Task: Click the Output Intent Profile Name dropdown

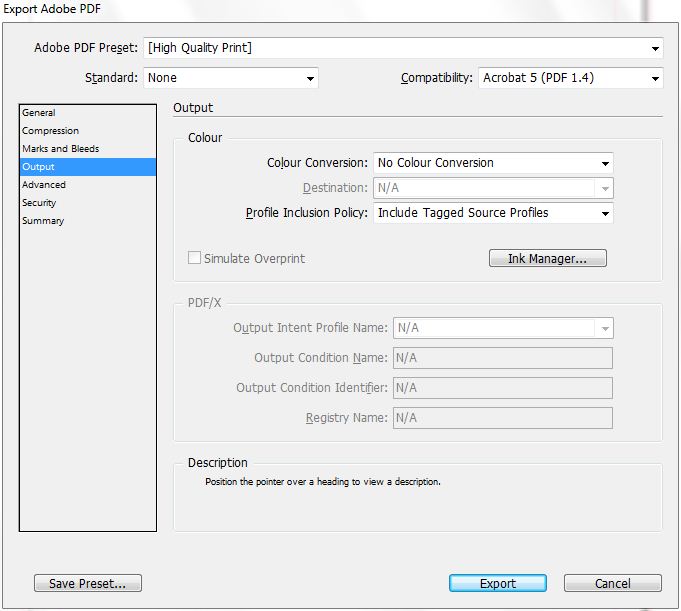Action: coord(503,328)
